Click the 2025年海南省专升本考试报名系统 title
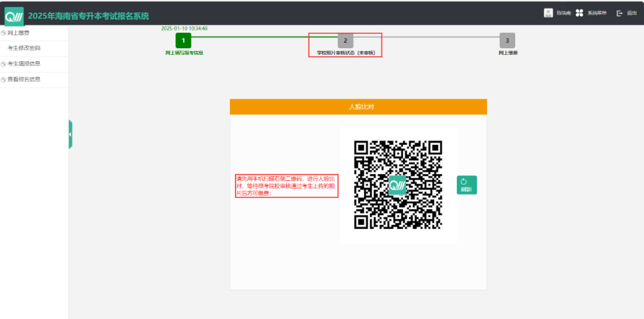644x319 pixels. click(x=88, y=17)
